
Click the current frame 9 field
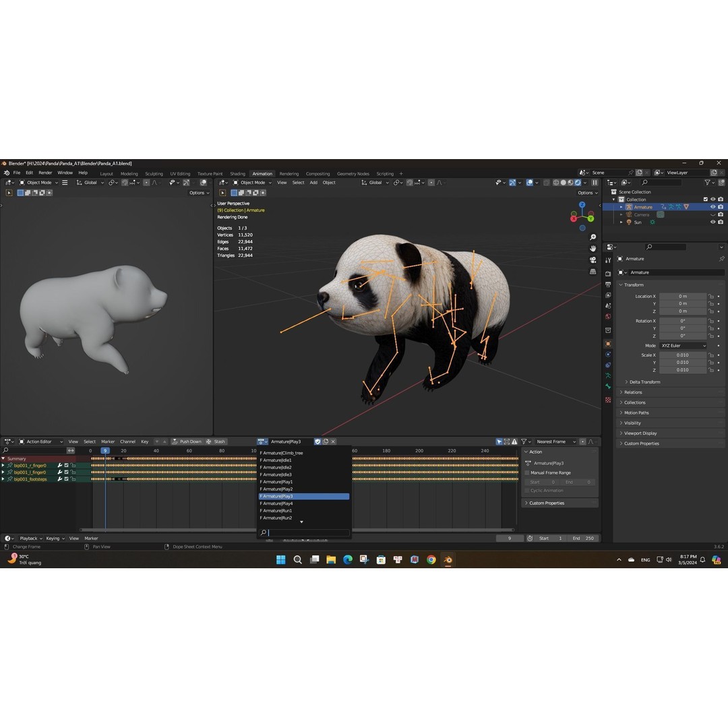point(510,538)
